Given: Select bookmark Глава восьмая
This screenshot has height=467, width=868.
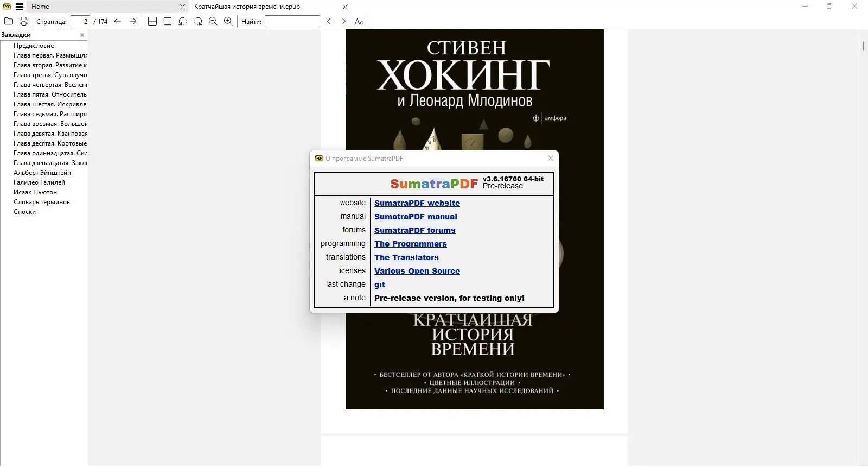Looking at the screenshot, I should (50, 124).
